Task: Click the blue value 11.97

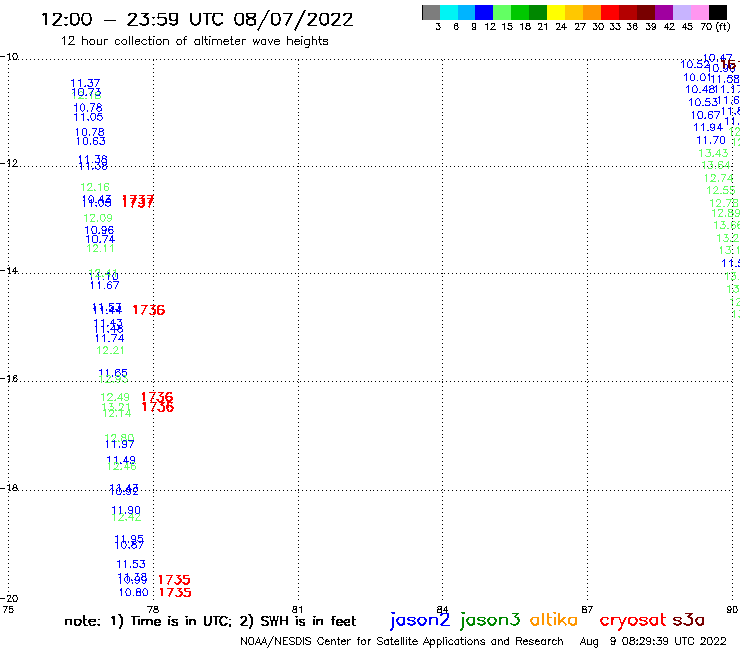Action: pyautogui.click(x=119, y=444)
